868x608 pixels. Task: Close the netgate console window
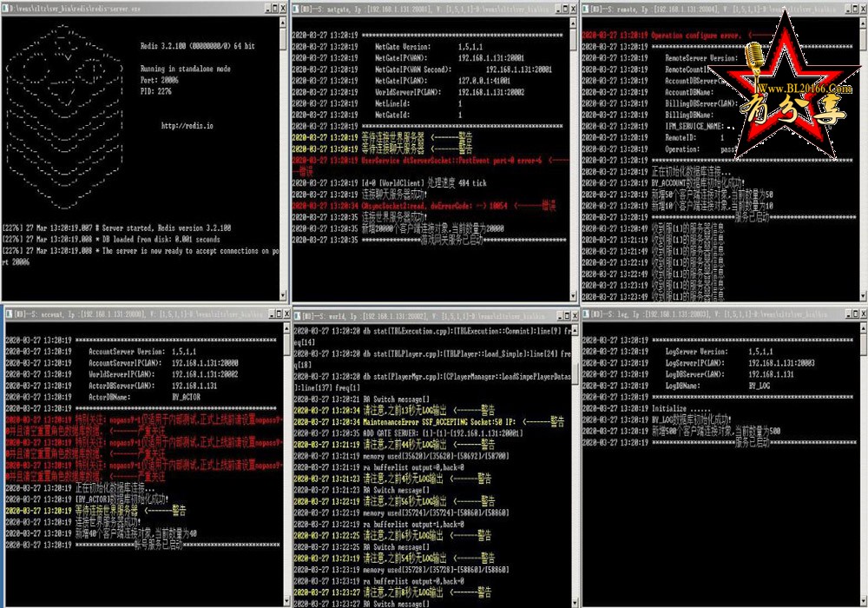[x=572, y=9]
